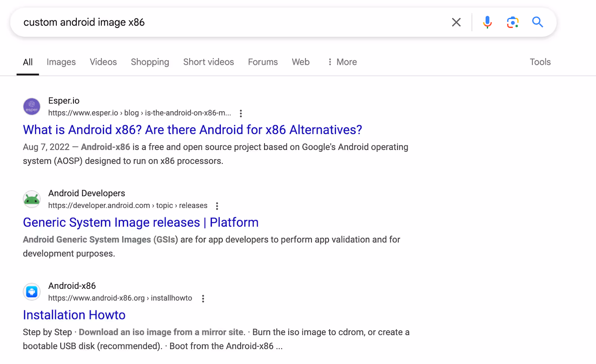Switch to the Images tab
596x364 pixels.
pos(61,62)
